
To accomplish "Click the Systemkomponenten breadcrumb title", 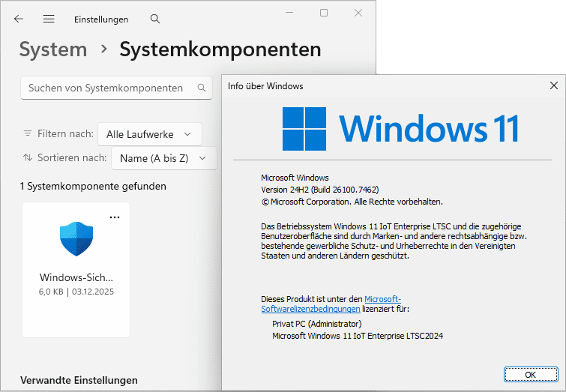I will 220,49.
